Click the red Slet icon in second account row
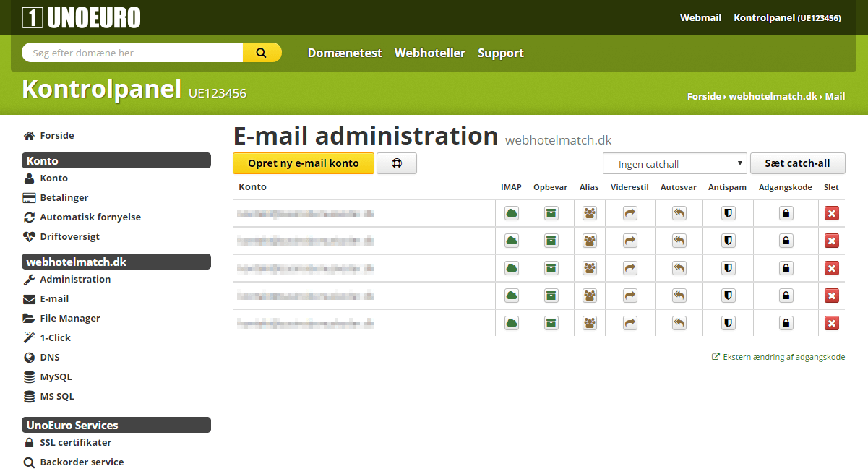 (832, 241)
